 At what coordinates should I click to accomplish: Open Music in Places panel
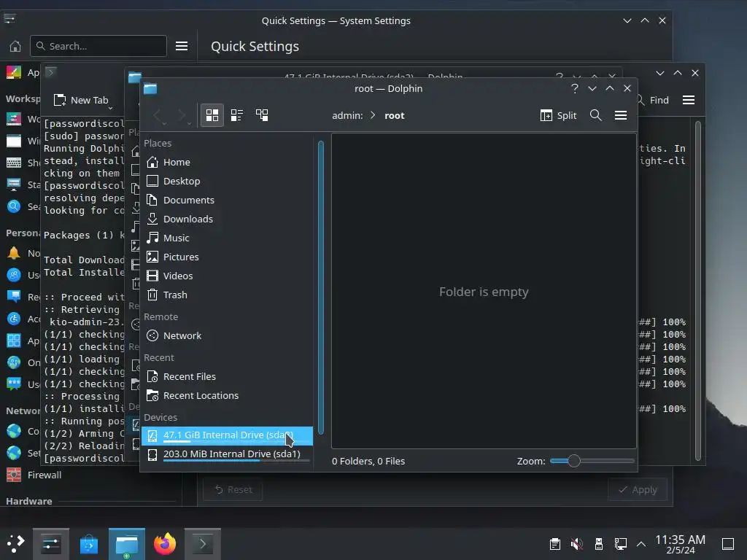pyautogui.click(x=228, y=238)
